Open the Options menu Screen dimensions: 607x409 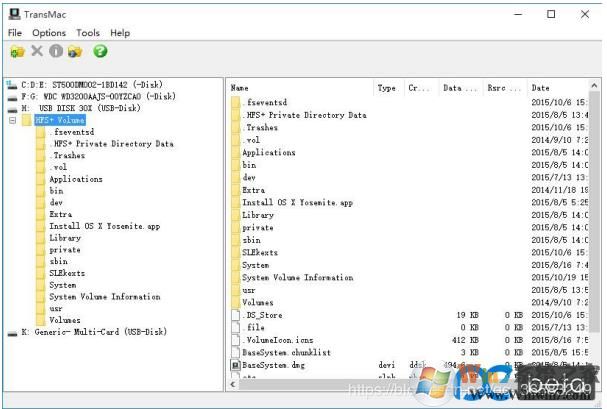click(x=49, y=33)
